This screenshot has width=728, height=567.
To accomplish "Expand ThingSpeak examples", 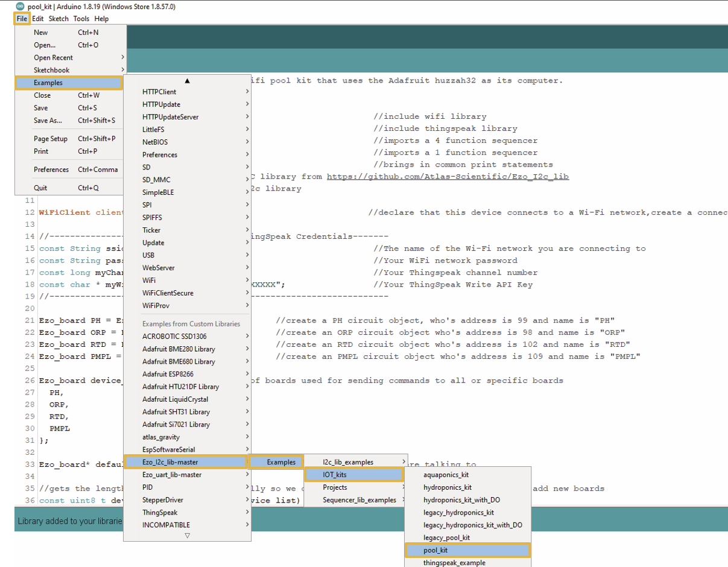I will click(187, 513).
